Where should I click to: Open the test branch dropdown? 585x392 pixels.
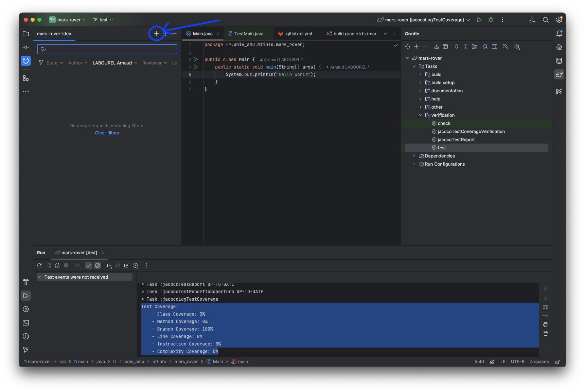click(x=103, y=20)
